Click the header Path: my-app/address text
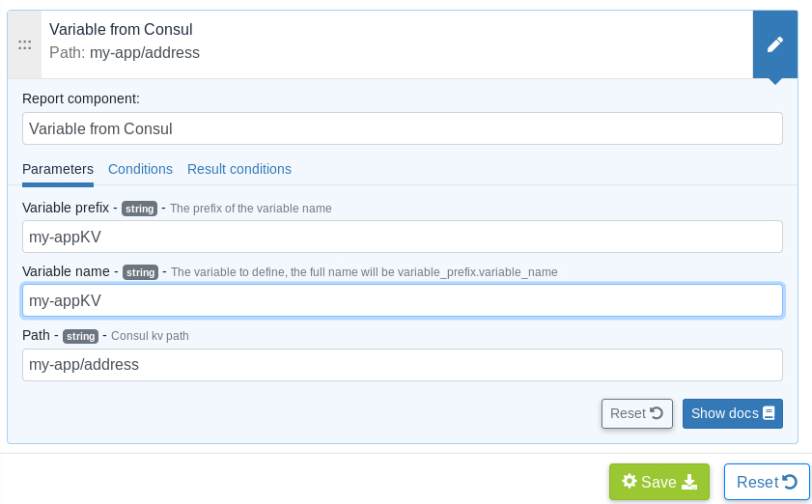The width and height of the screenshot is (812, 504). pyautogui.click(x=125, y=53)
